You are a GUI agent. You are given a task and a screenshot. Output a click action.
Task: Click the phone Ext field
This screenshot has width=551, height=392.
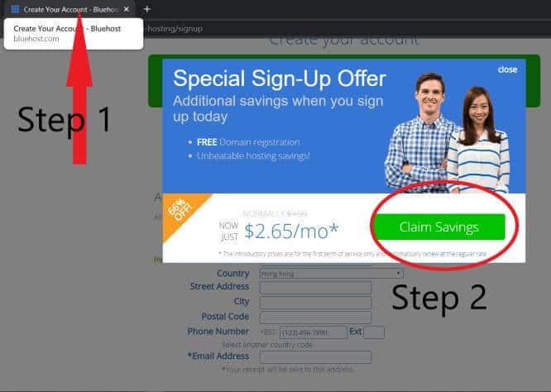[x=374, y=332]
